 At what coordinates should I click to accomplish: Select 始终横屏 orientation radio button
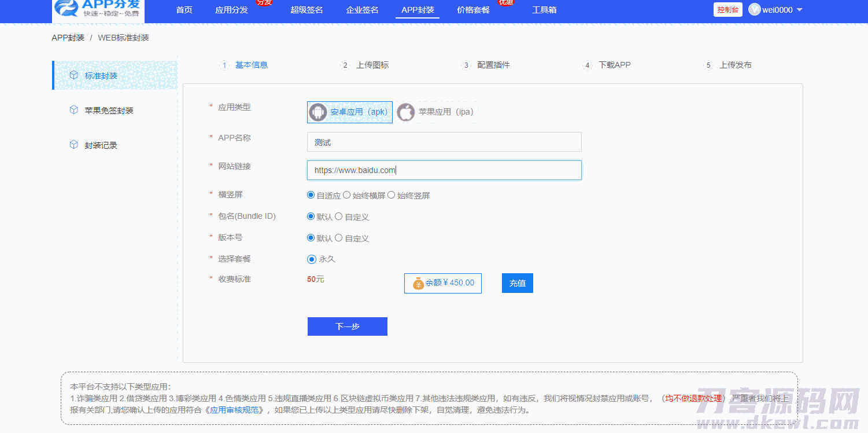[x=347, y=195]
